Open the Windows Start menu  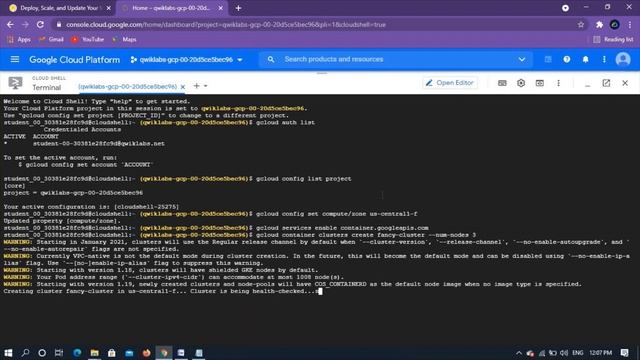point(8,353)
